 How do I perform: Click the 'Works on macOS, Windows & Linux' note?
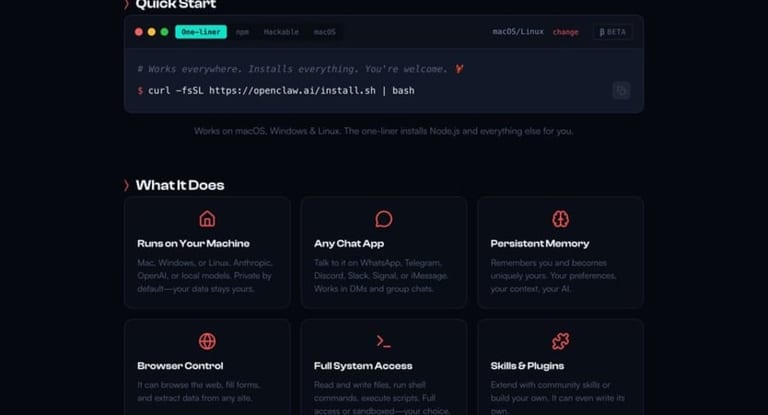pos(384,131)
